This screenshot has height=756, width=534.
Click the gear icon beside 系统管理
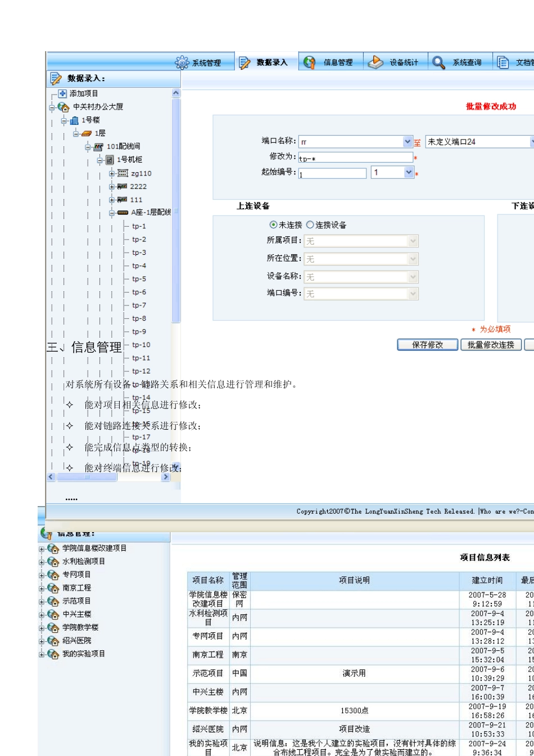(182, 62)
